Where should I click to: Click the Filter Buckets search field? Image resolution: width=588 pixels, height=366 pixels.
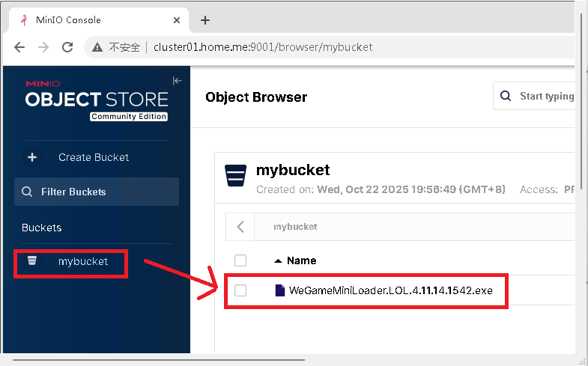[97, 192]
